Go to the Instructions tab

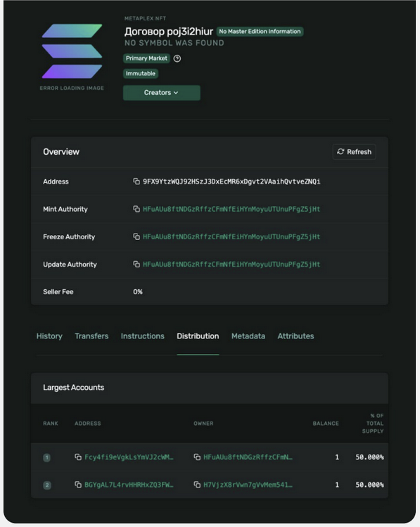(x=143, y=336)
